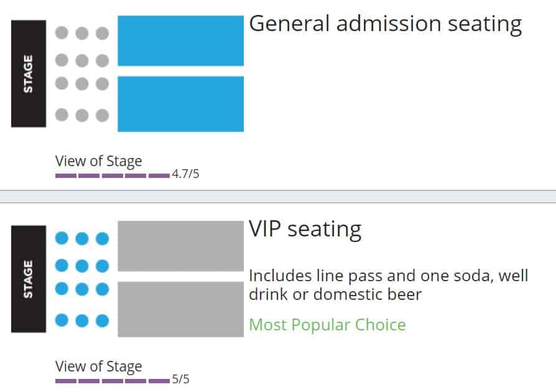Select the VIP seating heading

coord(305,230)
